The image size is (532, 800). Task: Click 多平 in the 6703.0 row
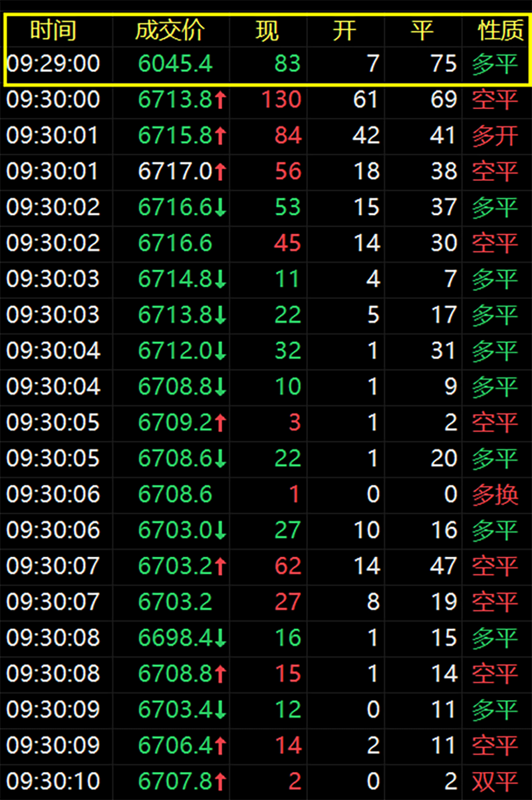coord(495,530)
